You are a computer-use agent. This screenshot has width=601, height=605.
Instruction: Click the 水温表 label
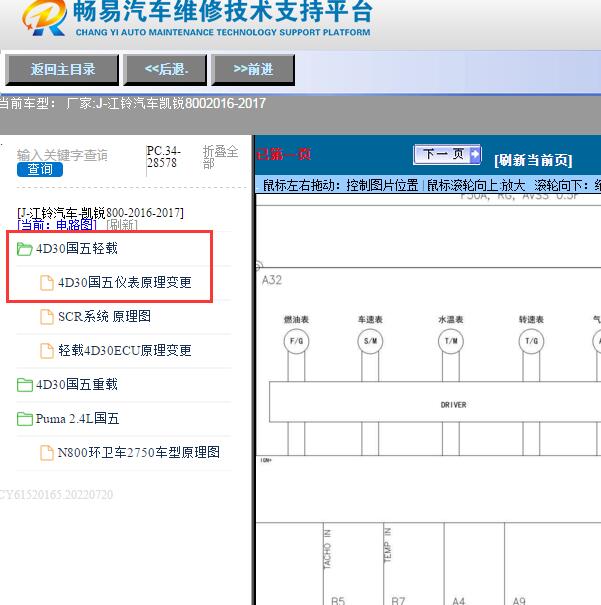tap(451, 319)
